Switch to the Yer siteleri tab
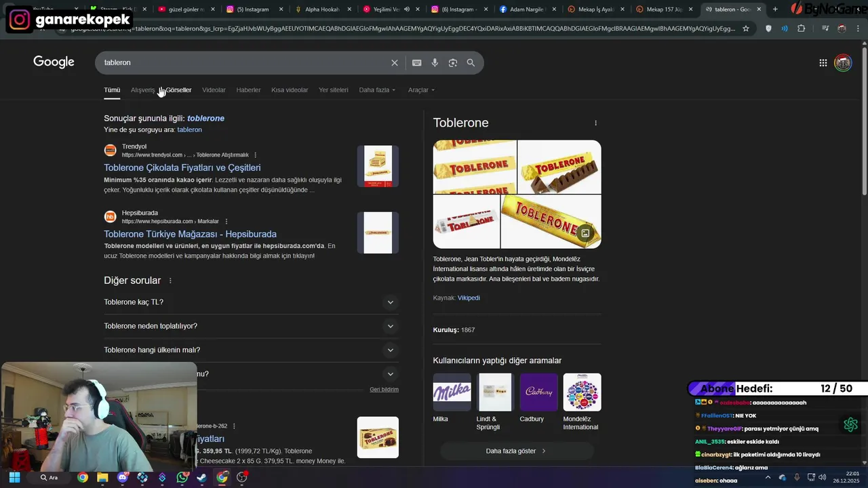Image resolution: width=868 pixels, height=488 pixels. pyautogui.click(x=334, y=90)
